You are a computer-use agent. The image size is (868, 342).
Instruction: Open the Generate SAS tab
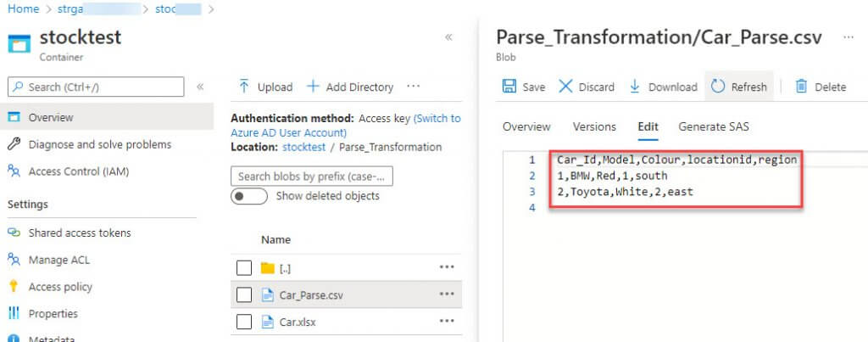click(x=713, y=126)
